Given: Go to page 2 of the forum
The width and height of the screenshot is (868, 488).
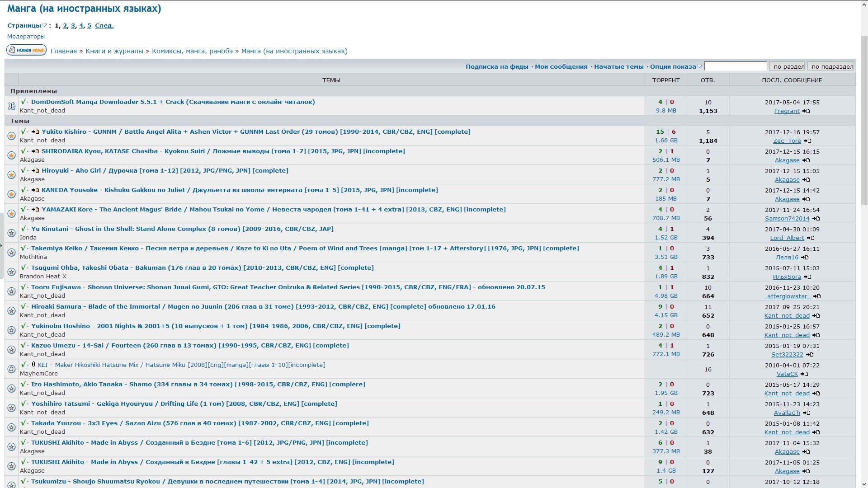Looking at the screenshot, I should pos(65,26).
